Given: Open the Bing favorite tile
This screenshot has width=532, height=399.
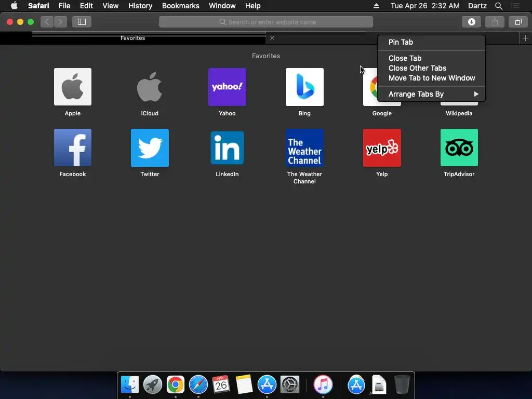Looking at the screenshot, I should (304, 87).
